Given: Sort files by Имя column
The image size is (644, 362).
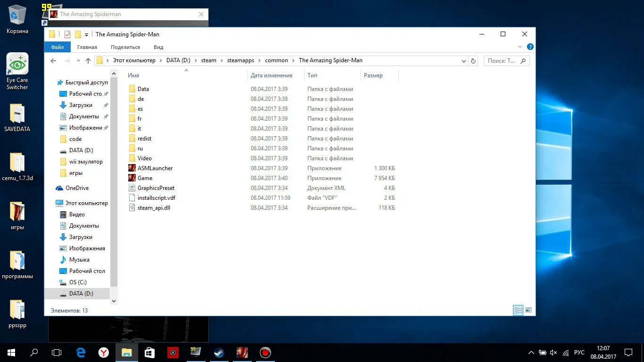Looking at the screenshot, I should [x=133, y=75].
